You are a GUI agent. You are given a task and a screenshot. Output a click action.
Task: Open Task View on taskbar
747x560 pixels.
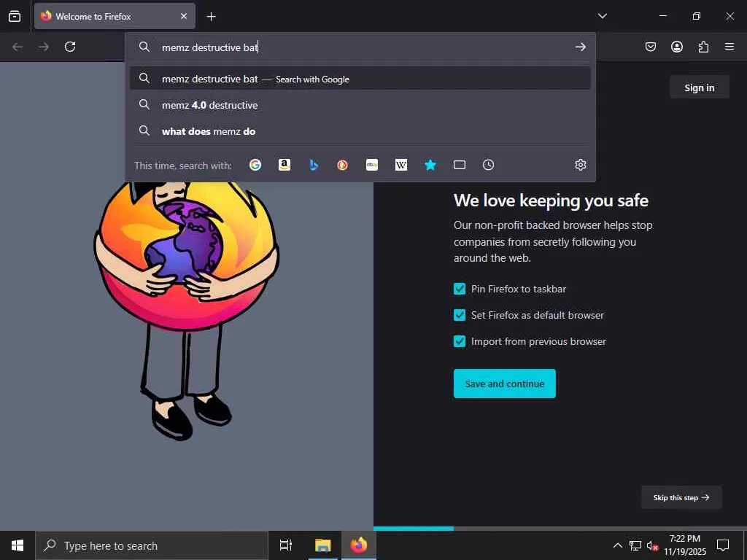coord(286,545)
